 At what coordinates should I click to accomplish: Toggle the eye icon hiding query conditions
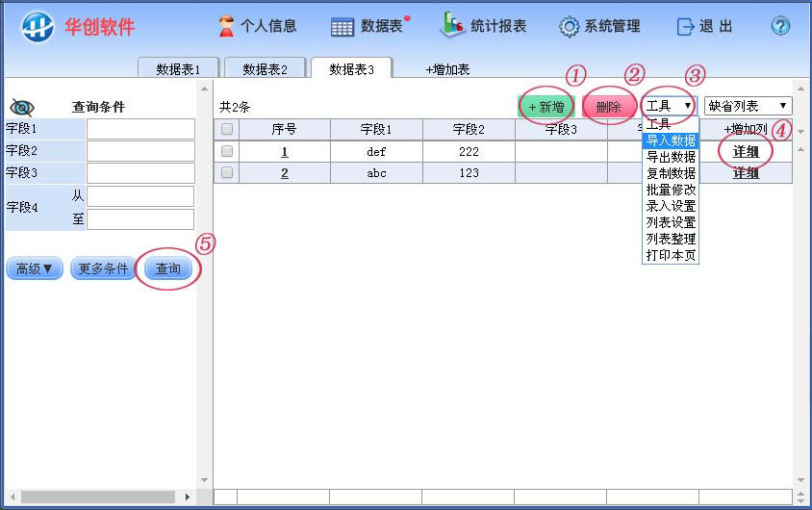(22, 107)
